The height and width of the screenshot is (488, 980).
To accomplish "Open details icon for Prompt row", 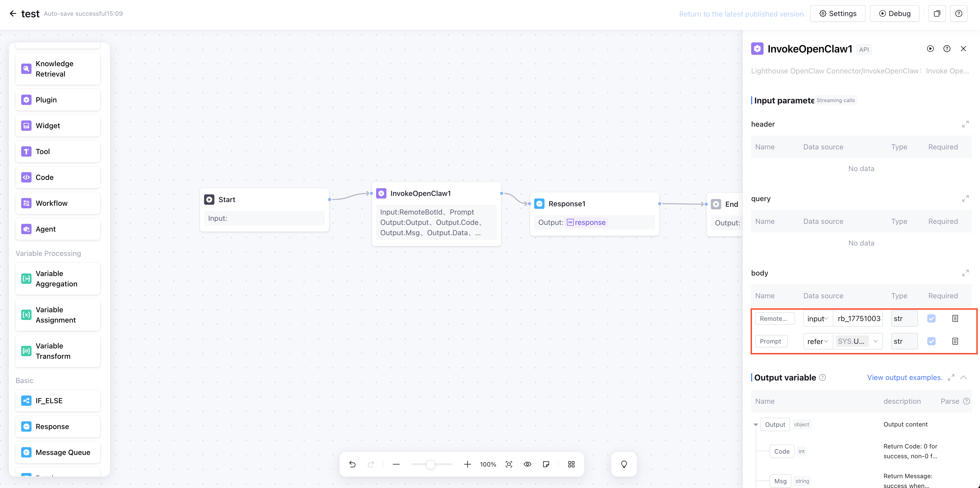I will tap(955, 341).
